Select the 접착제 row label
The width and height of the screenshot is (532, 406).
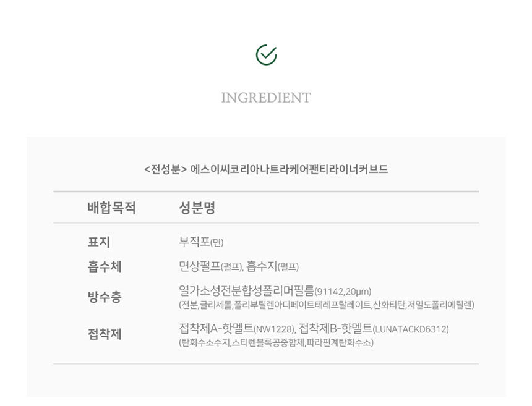105,334
